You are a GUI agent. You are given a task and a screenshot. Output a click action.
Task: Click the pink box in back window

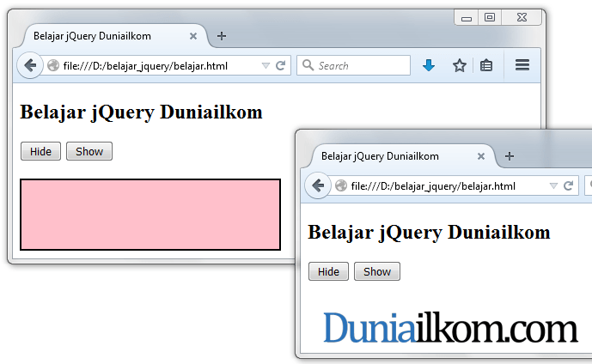click(150, 215)
